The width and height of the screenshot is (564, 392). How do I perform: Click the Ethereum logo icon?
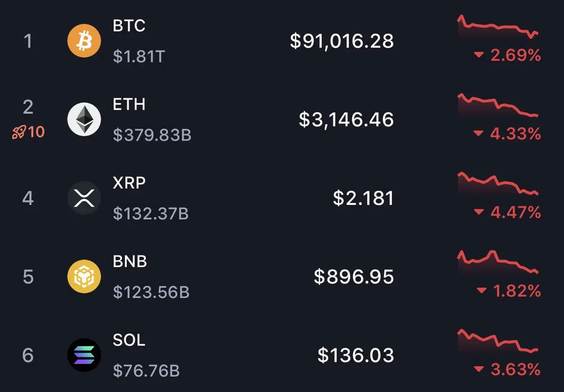(x=84, y=119)
